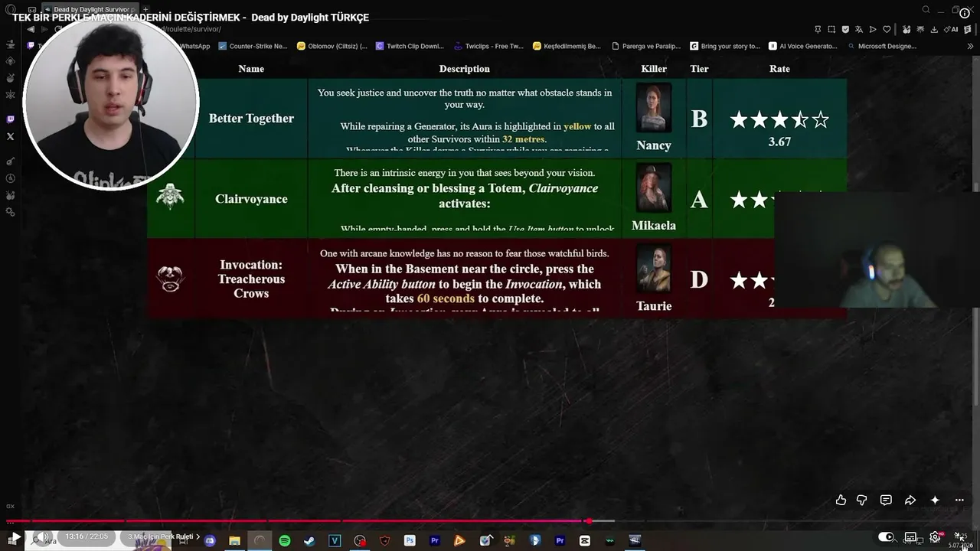Dislike the video with thumbs down
980x551 pixels.
coord(862,500)
